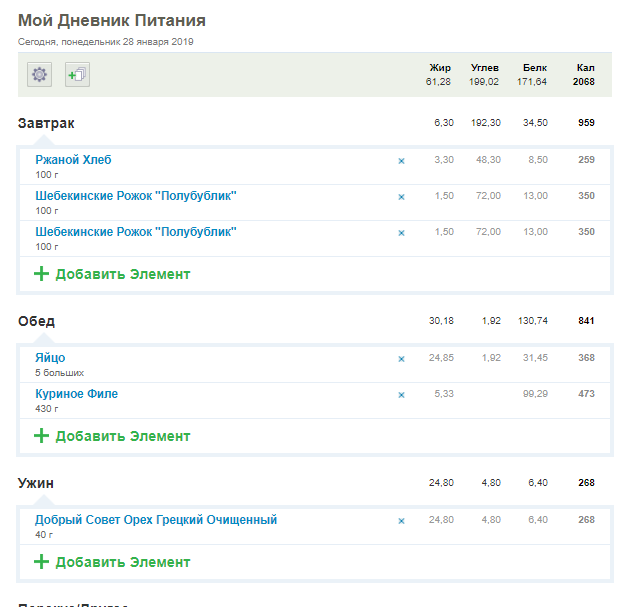Remove Куриное Филе entry using x icon
Viewport: 622px width, 607px height.
401,395
